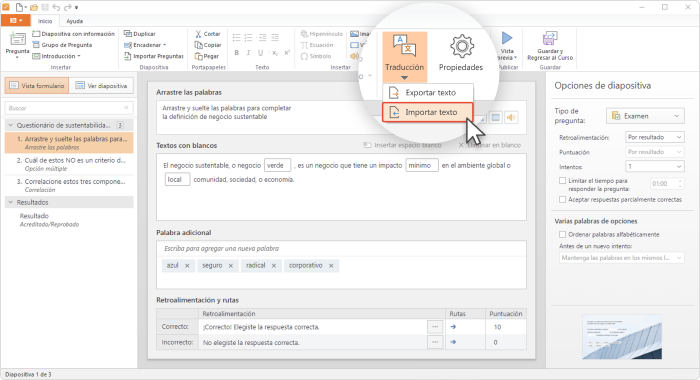The image size is (700, 380).
Task: Apply subscript formatting
Action: [275, 53]
